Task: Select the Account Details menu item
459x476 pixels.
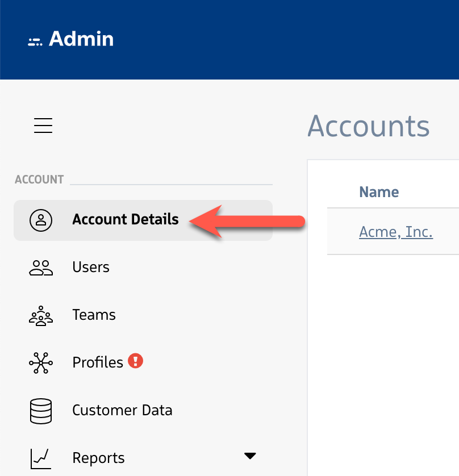Action: click(x=125, y=219)
